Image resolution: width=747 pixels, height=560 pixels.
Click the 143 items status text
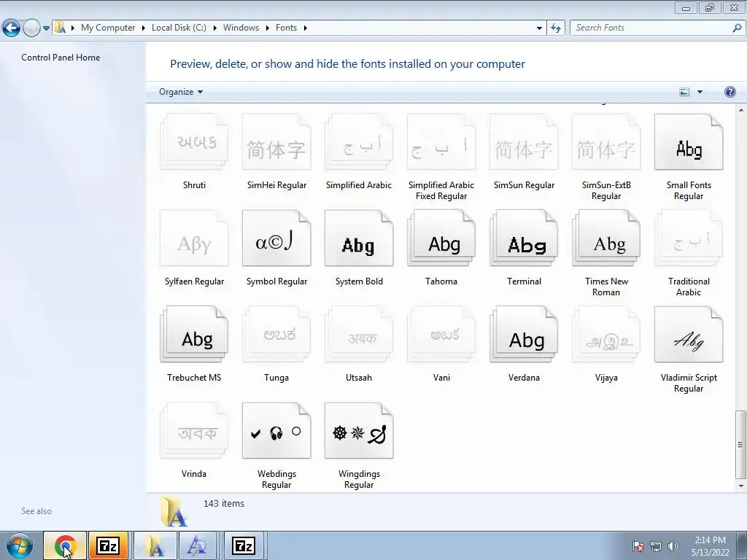(223, 503)
